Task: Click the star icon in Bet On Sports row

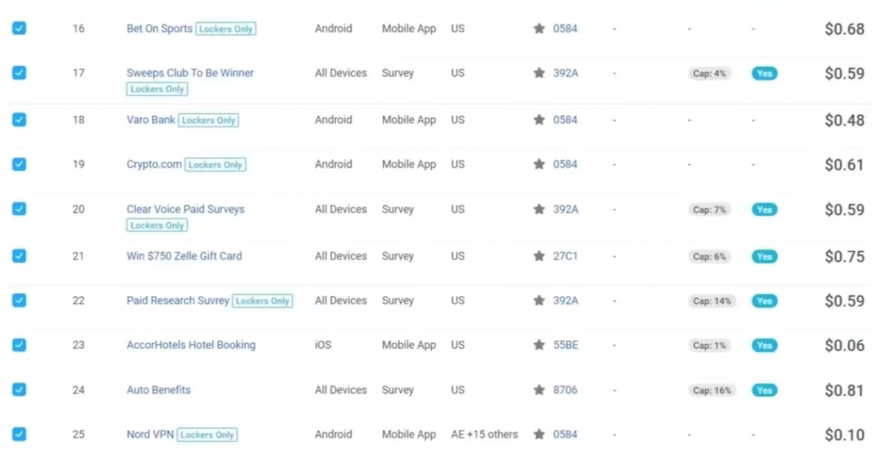Action: [x=539, y=29]
